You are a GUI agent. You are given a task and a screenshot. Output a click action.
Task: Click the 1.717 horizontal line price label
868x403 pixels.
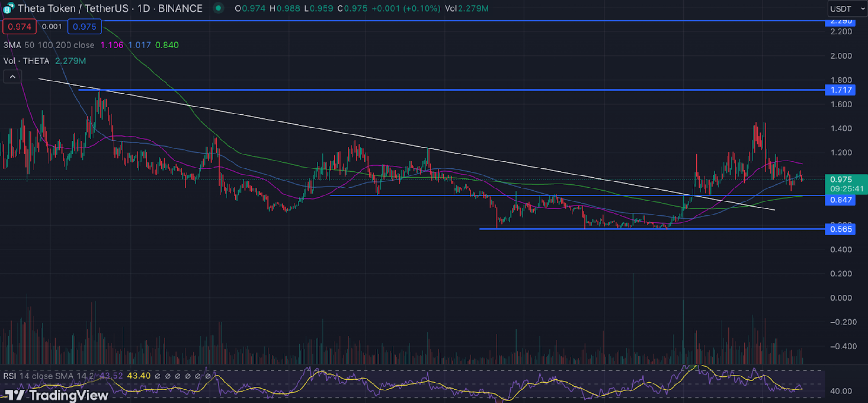click(x=840, y=90)
